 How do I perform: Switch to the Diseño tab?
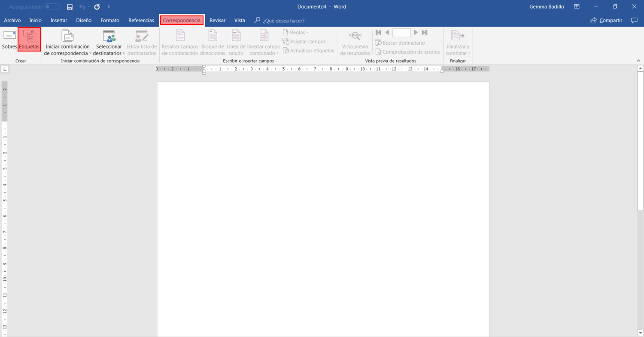[x=84, y=20]
